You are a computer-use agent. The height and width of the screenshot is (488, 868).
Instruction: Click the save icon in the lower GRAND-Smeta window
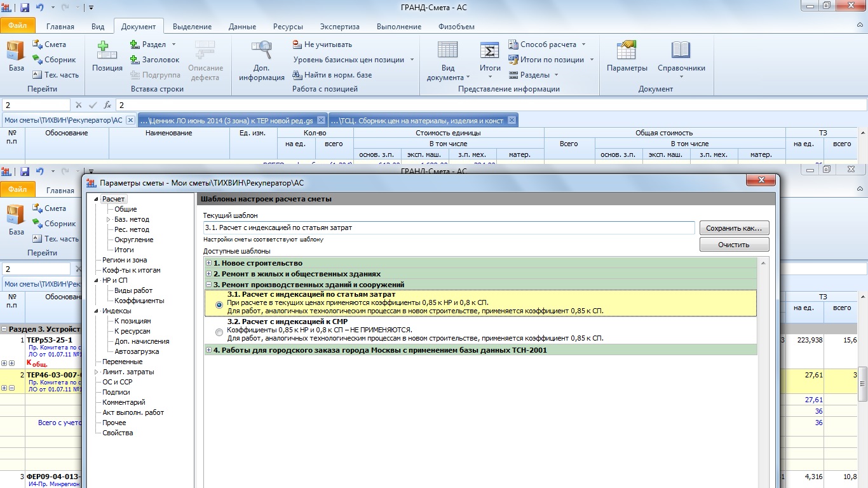pos(25,172)
